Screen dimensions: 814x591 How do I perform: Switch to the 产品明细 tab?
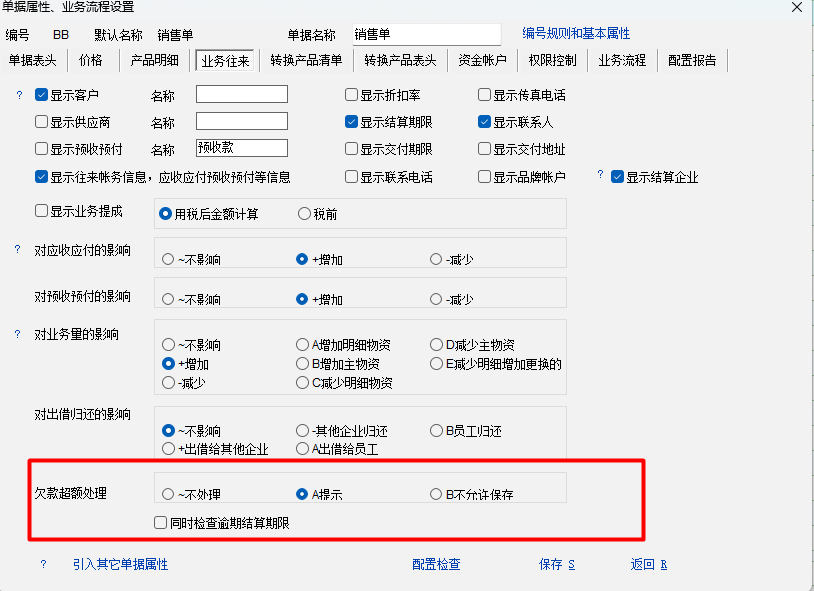[154, 60]
